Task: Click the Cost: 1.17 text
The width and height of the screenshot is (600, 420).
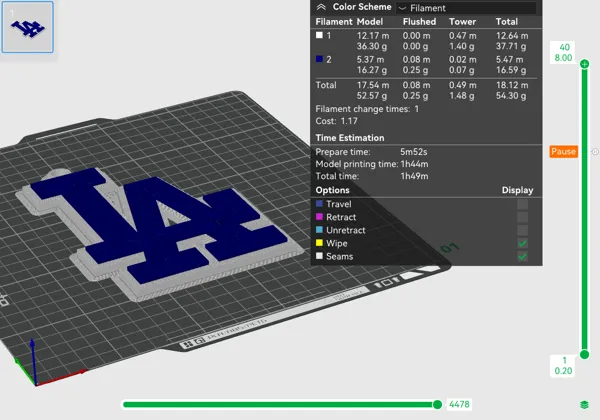Action: 336,121
